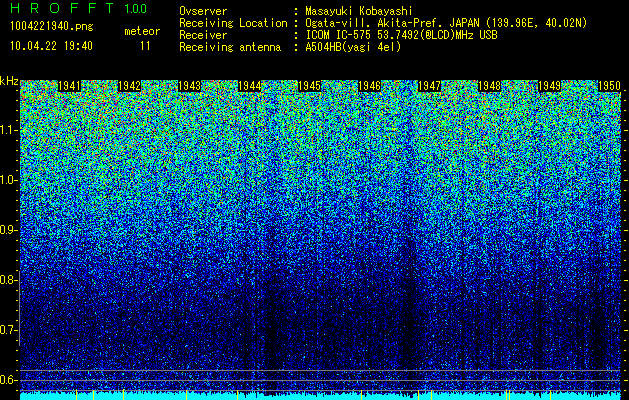Viewport: 629px width, 400px height.
Task: Click the 1.1 kHz axis label
Action: (8, 130)
